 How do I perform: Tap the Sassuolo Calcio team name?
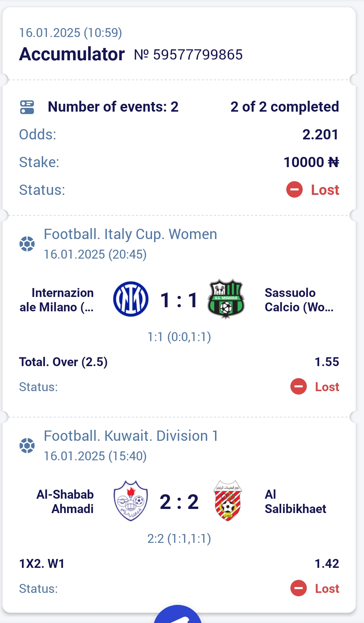299,300
